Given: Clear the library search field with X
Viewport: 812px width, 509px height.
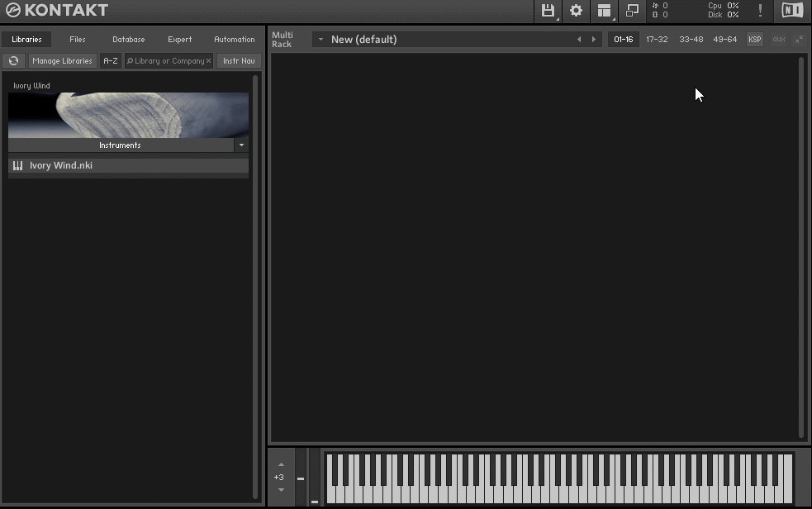Looking at the screenshot, I should [x=208, y=60].
